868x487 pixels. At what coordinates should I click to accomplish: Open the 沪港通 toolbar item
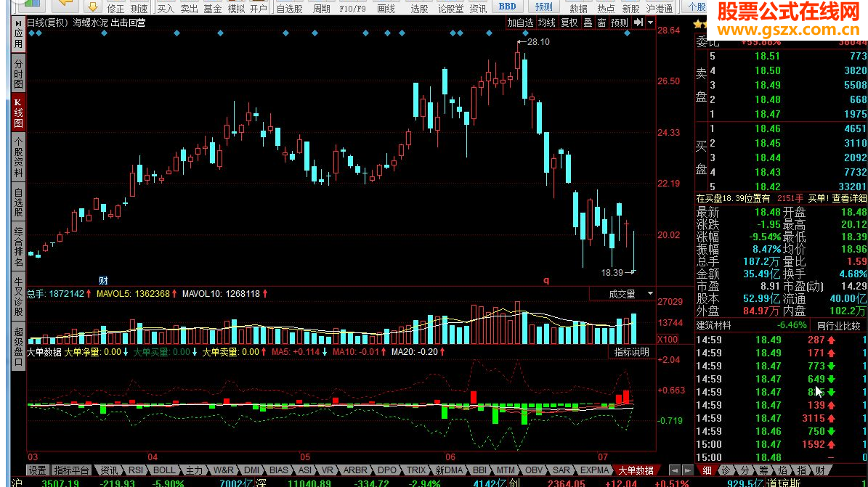click(x=660, y=8)
